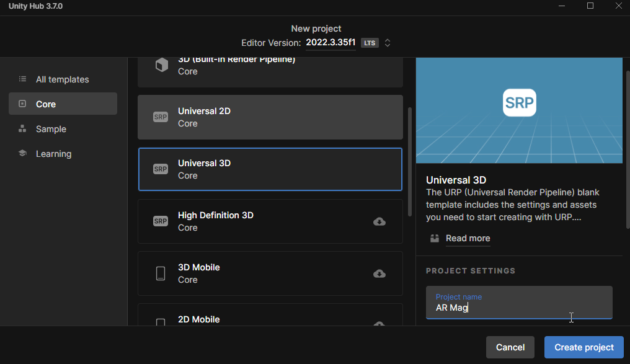
Task: Select the All templates sidebar entry
Action: point(63,79)
